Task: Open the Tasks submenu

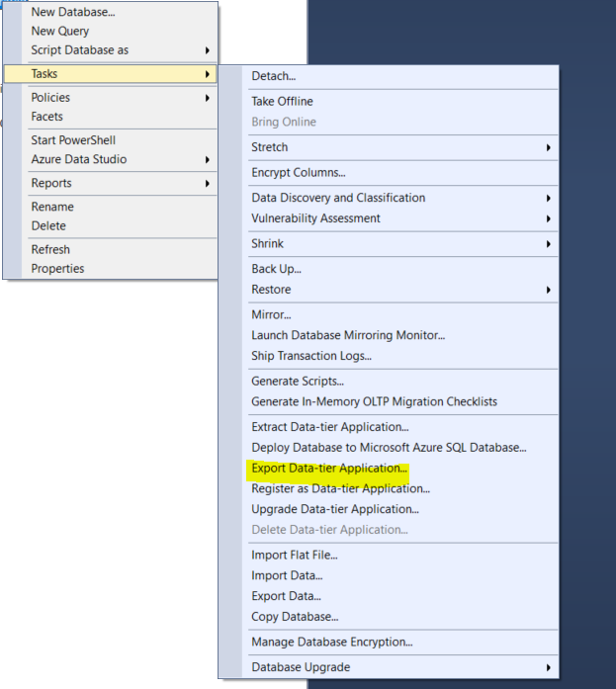Action: tap(111, 74)
